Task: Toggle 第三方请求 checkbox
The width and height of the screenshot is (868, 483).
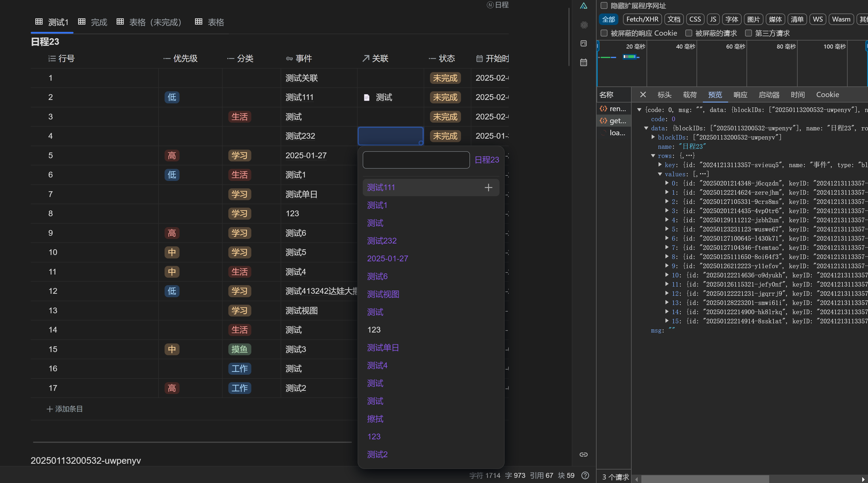Action: pos(749,33)
